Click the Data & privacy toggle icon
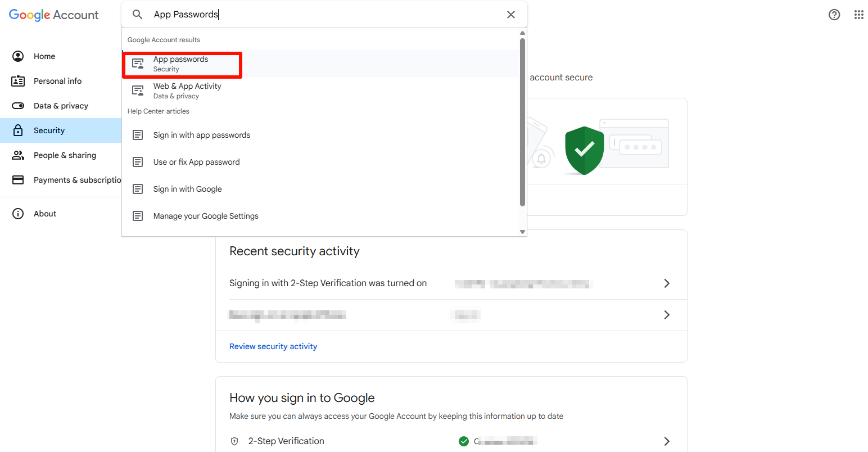Viewport: 868px width, 452px height. pyautogui.click(x=18, y=106)
